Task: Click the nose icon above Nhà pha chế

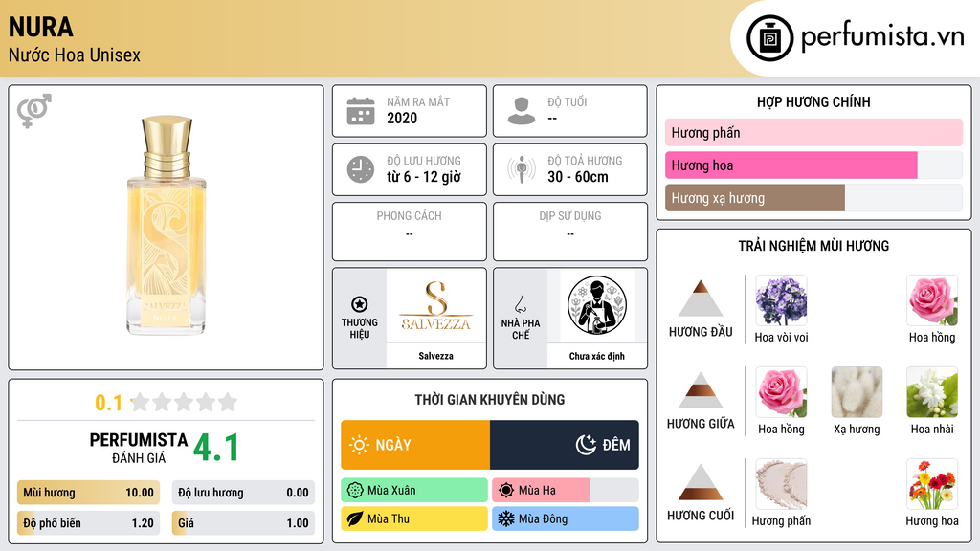Action: click(x=520, y=304)
